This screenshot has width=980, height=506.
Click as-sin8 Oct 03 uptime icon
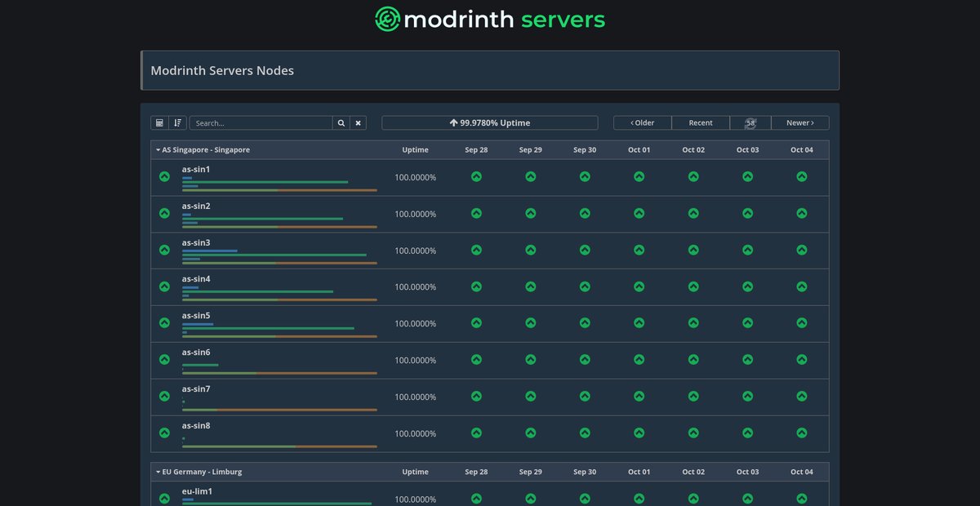click(x=747, y=433)
